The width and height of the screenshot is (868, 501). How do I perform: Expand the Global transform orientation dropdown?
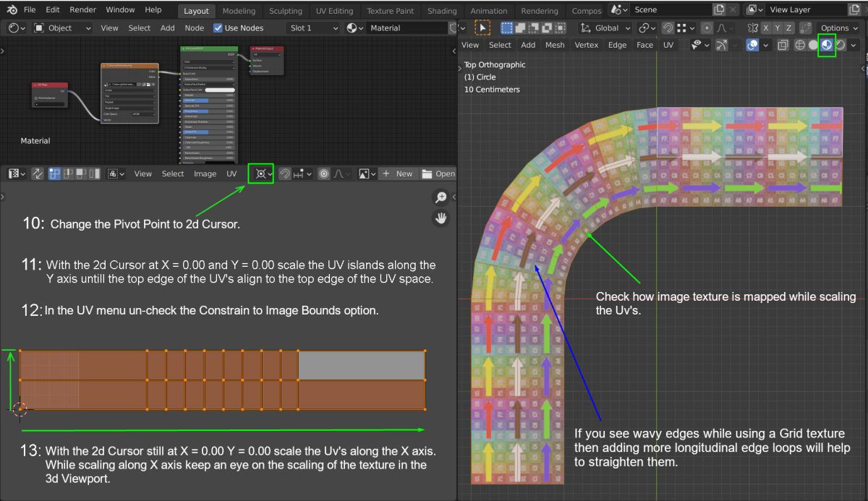(x=606, y=27)
